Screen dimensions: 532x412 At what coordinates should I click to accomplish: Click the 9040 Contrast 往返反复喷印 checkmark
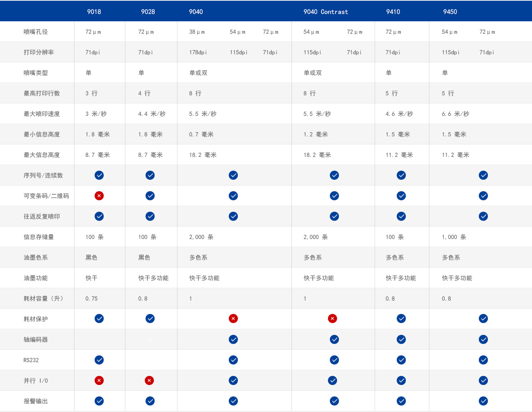click(334, 216)
